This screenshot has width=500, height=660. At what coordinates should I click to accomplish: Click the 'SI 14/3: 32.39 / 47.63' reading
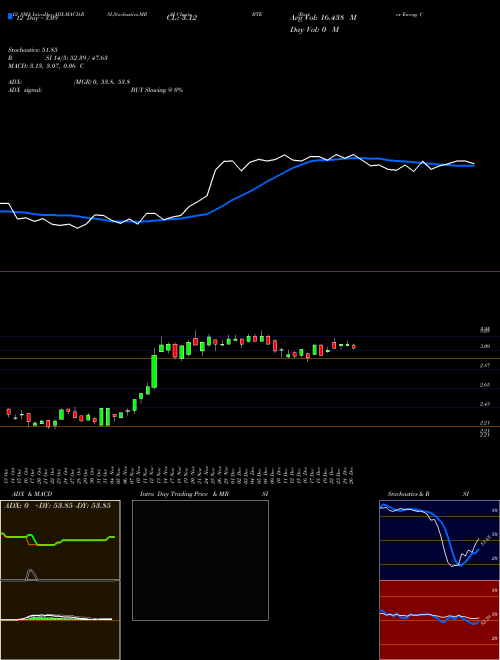pos(77,58)
